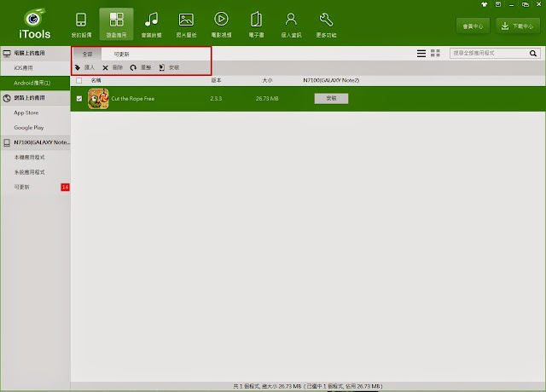Open the My Device phone icon section
The width and height of the screenshot is (546, 392).
81,24
